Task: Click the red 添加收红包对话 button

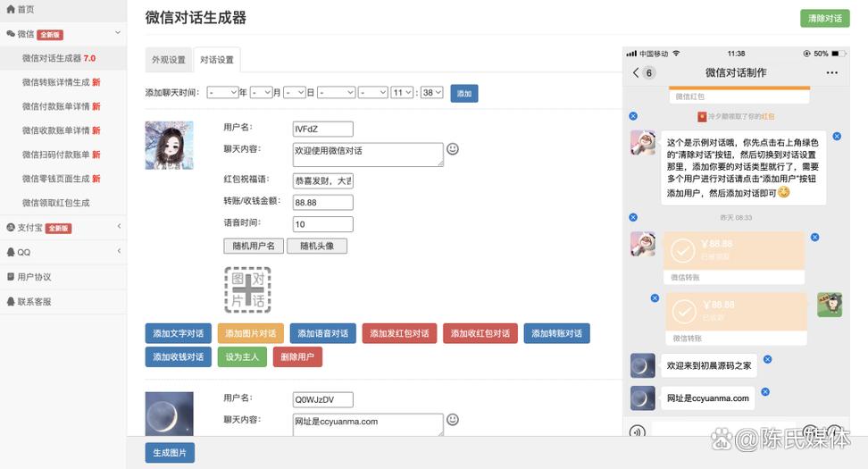Action: [x=480, y=333]
